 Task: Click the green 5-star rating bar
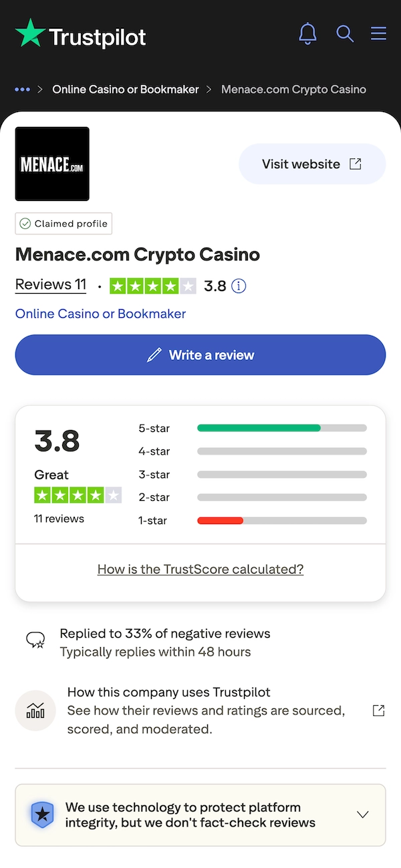[257, 428]
